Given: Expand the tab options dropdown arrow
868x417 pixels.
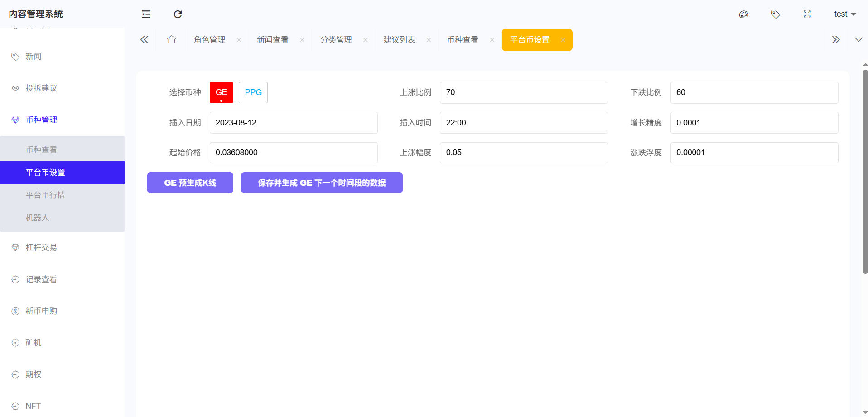Looking at the screenshot, I should (x=858, y=40).
